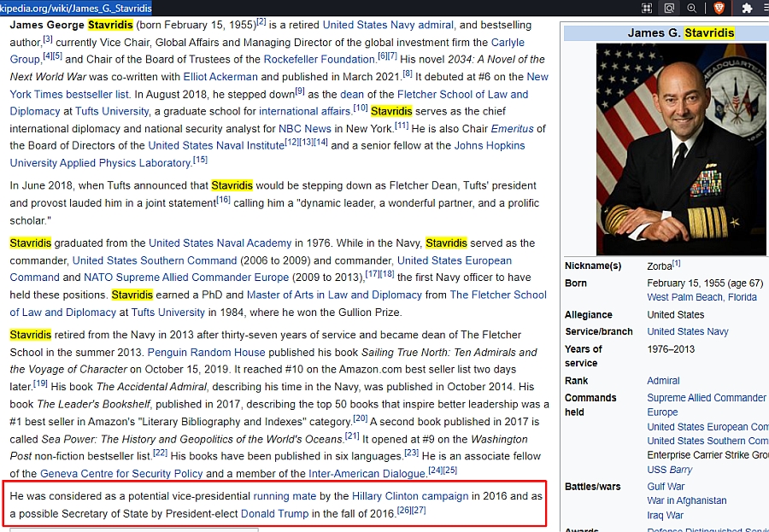Screen dimensions: 769x532
Task: Click the 1976–2013 years of service value
Action: 671,349
